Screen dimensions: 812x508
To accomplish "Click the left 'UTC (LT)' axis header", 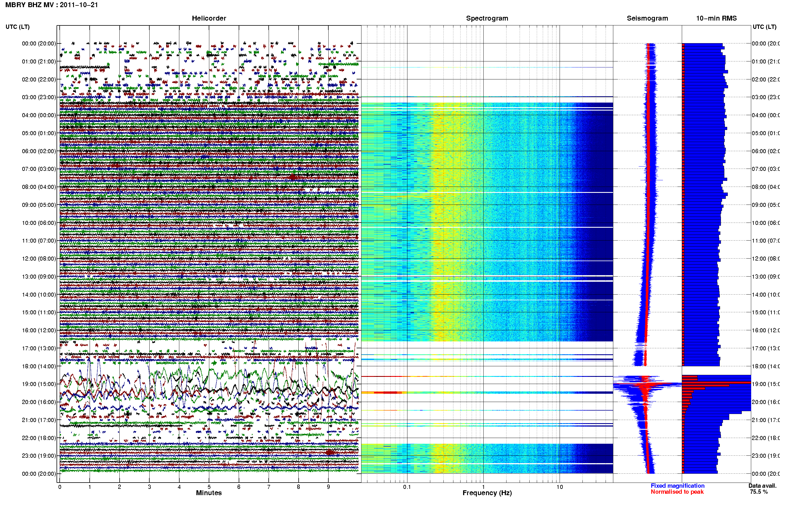I will (17, 27).
